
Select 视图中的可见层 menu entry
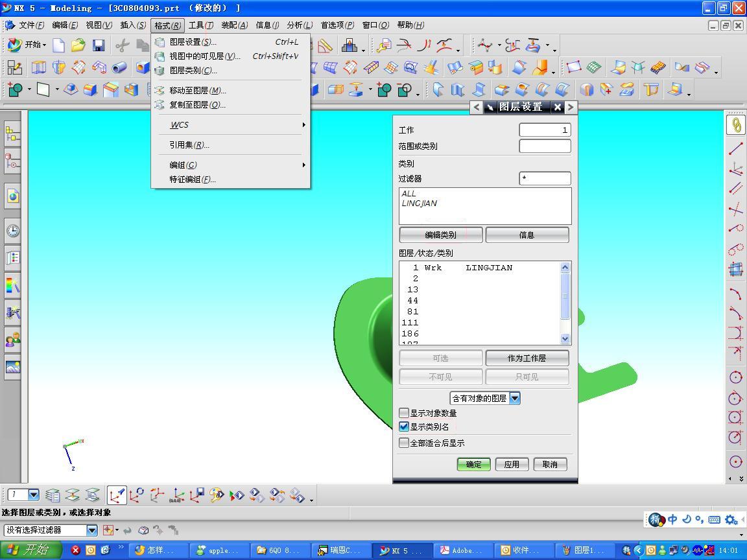pos(231,56)
